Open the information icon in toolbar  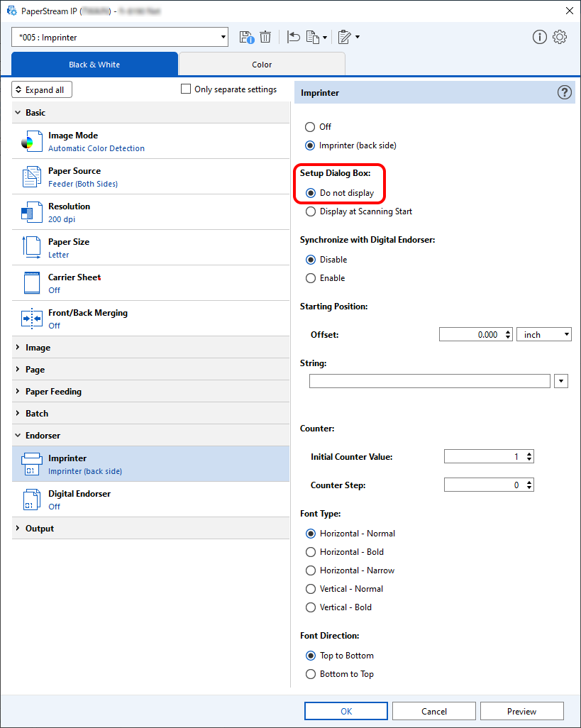(539, 37)
